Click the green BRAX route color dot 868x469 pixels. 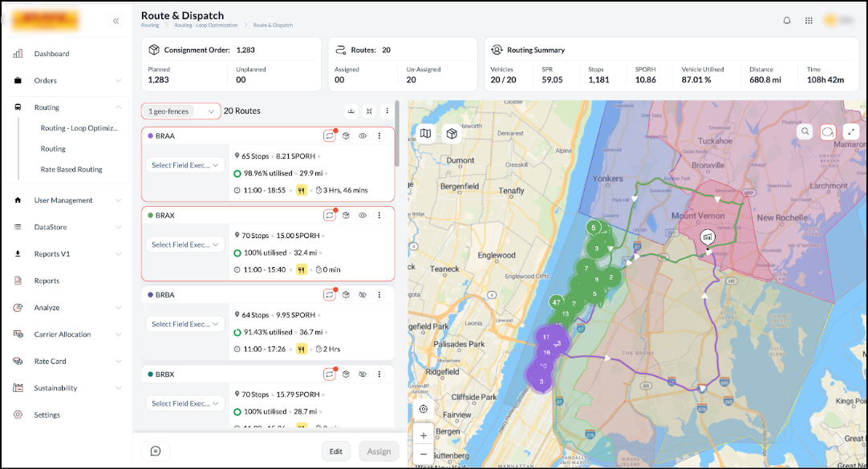click(151, 215)
